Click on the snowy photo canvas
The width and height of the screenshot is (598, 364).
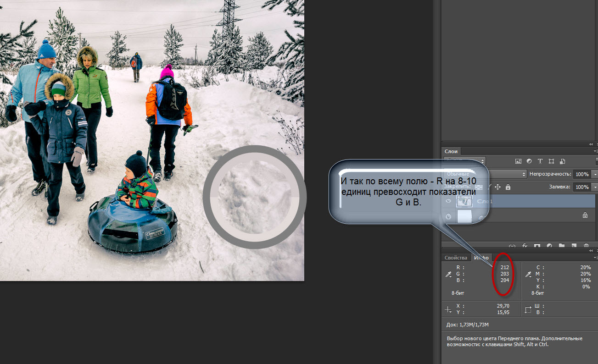click(152, 140)
